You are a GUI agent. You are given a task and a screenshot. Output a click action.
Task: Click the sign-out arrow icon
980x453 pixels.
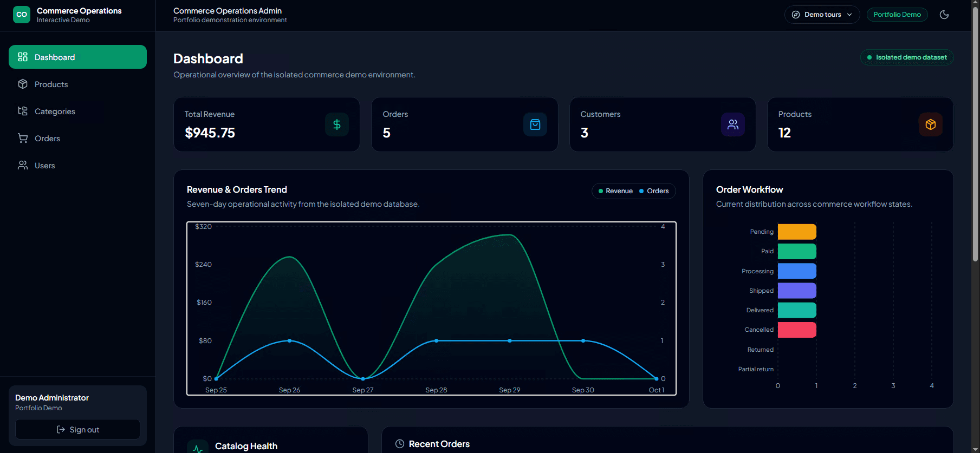61,430
